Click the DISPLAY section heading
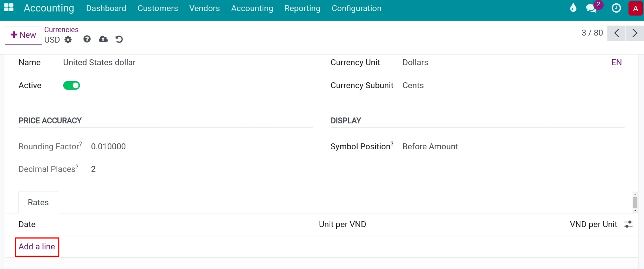 point(345,120)
